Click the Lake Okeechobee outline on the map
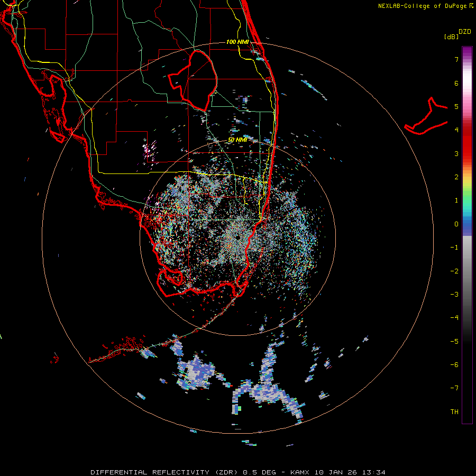This screenshot has height=476, width=476. [x=193, y=80]
